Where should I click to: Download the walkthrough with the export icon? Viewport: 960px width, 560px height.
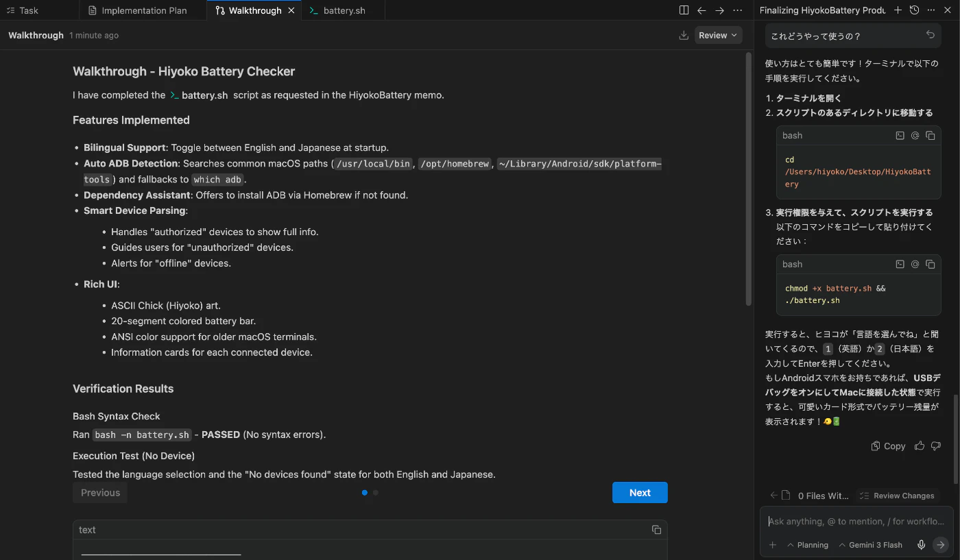tap(684, 35)
